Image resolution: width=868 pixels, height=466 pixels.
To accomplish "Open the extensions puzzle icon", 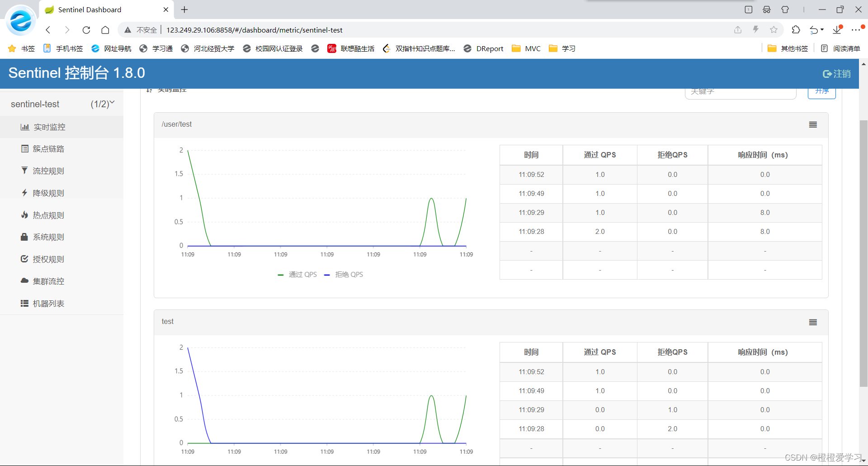I will [796, 30].
